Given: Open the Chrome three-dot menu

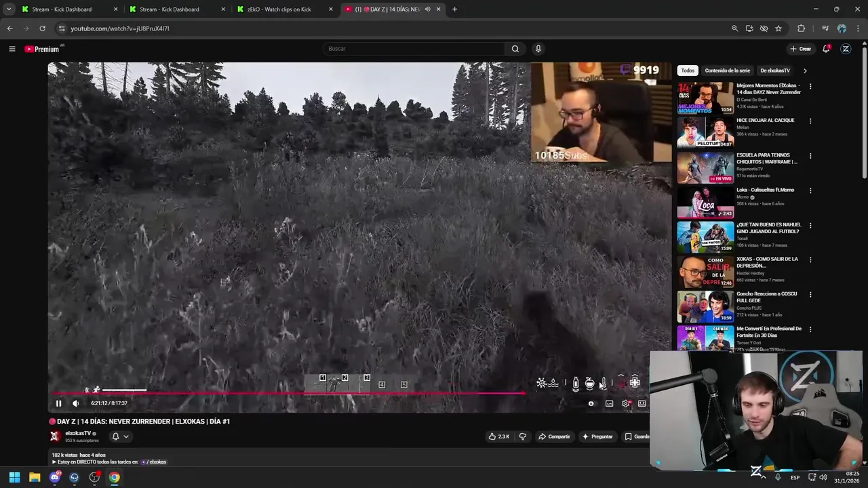Looking at the screenshot, I should coord(859,28).
